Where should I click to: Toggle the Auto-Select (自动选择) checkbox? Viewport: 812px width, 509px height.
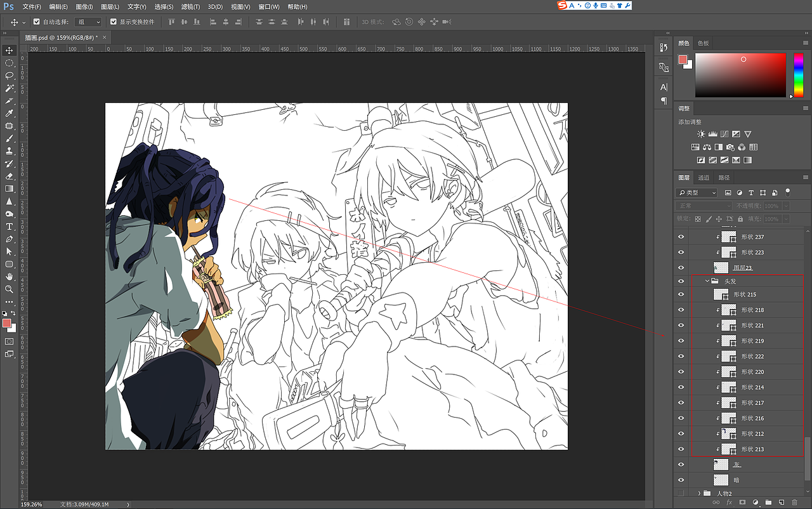click(37, 22)
